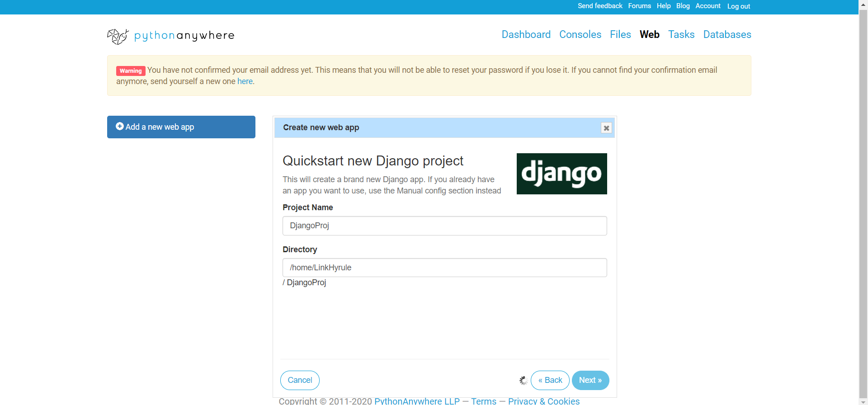This screenshot has height=405, width=868.
Task: Click the Send feedback link
Action: 600,6
